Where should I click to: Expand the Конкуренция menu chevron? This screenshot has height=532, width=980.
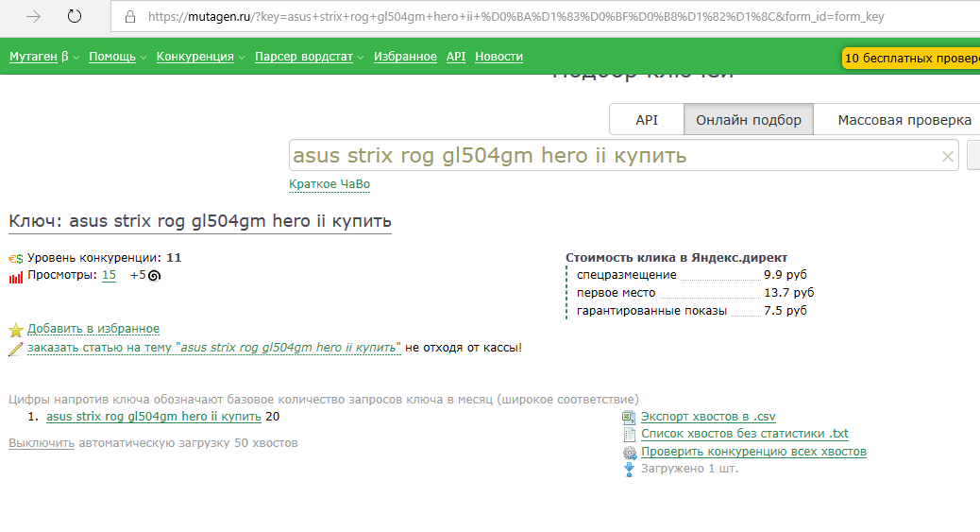click(x=242, y=58)
